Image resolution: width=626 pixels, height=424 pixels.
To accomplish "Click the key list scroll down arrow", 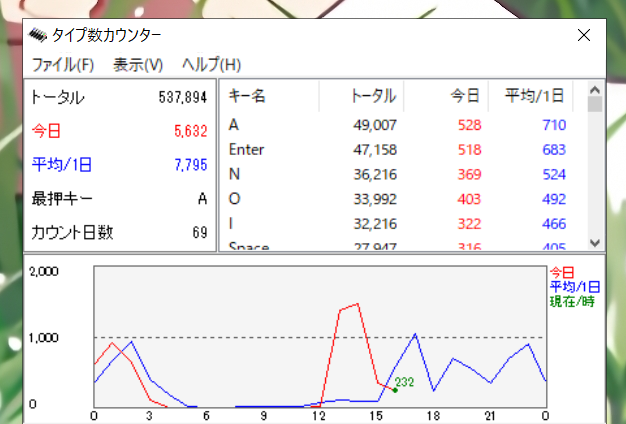I will pyautogui.click(x=595, y=242).
